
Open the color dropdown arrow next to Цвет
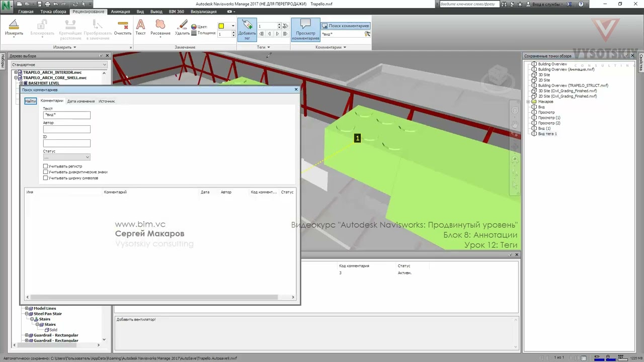pos(232,26)
